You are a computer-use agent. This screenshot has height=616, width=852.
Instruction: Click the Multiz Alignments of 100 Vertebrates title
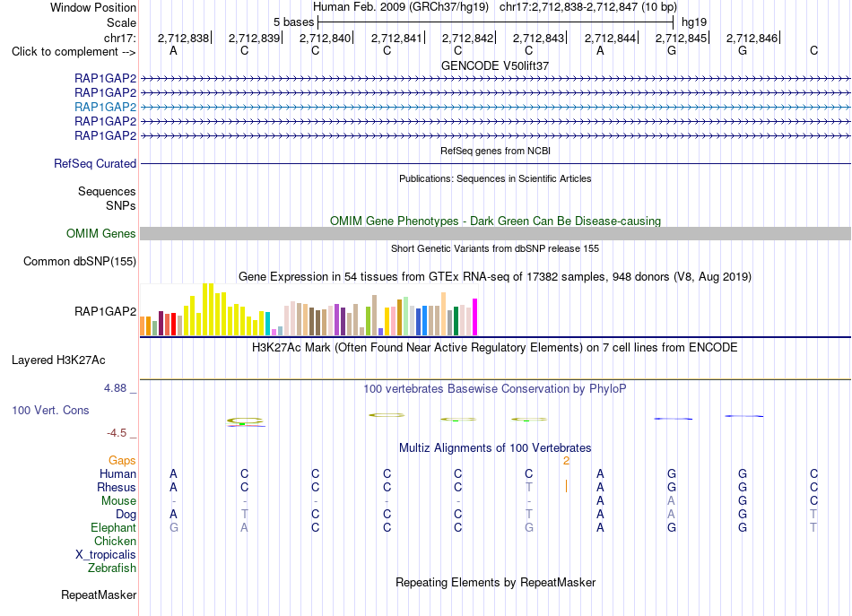click(x=495, y=448)
